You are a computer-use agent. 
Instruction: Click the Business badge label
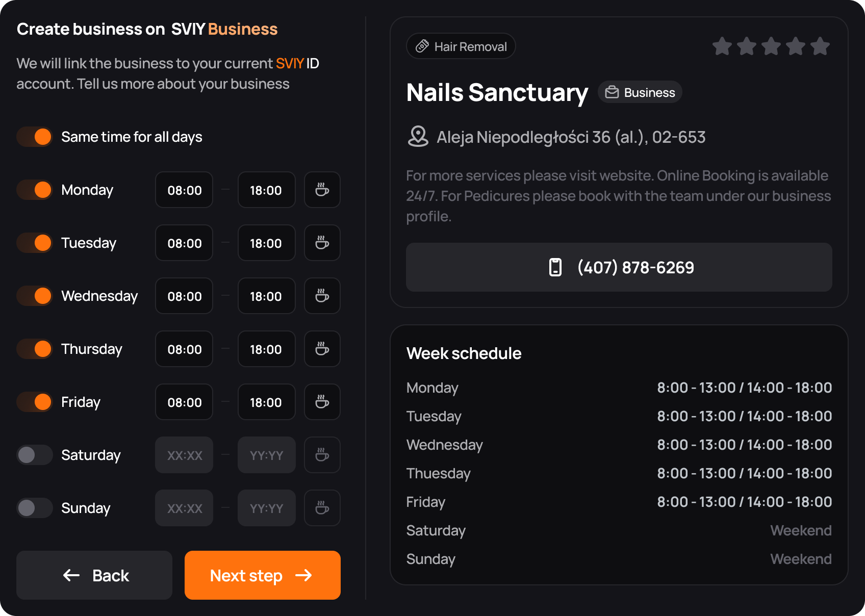(640, 92)
